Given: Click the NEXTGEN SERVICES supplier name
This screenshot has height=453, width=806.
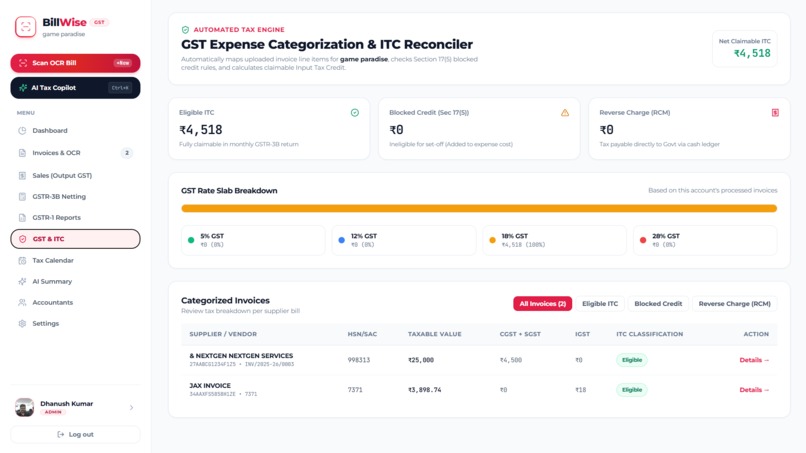Looking at the screenshot, I should [x=241, y=356].
